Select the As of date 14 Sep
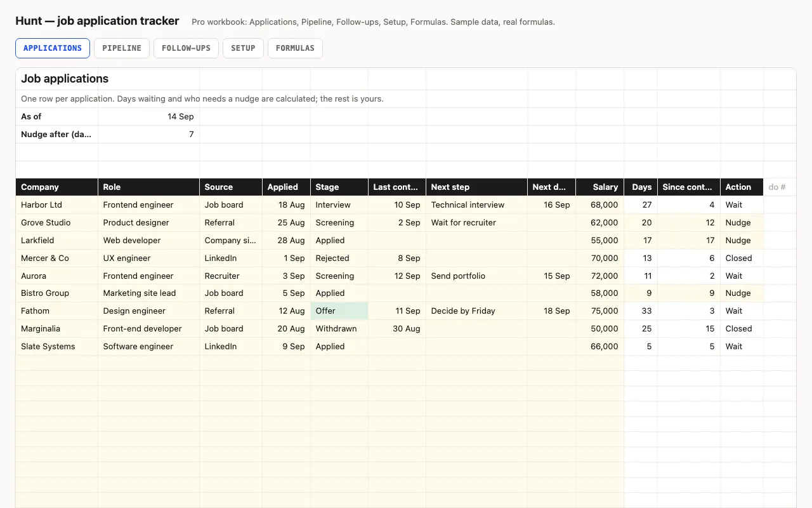812x508 pixels. 148,117
